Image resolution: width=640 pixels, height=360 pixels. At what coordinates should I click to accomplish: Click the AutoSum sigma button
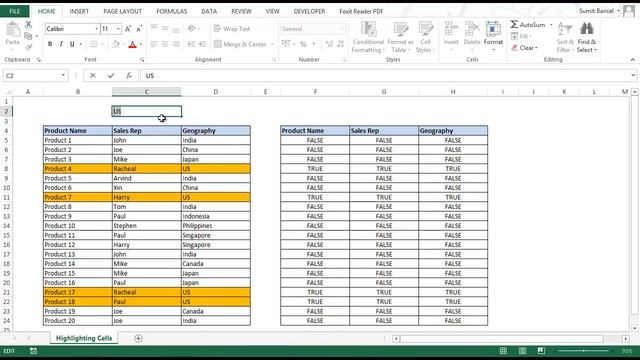coord(527,25)
